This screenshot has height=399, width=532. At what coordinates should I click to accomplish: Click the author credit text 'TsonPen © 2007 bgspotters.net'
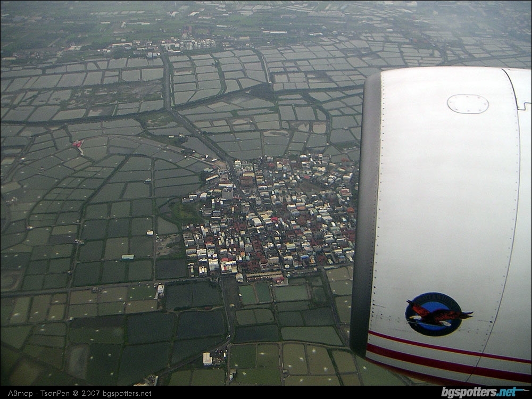pyautogui.click(x=96, y=393)
